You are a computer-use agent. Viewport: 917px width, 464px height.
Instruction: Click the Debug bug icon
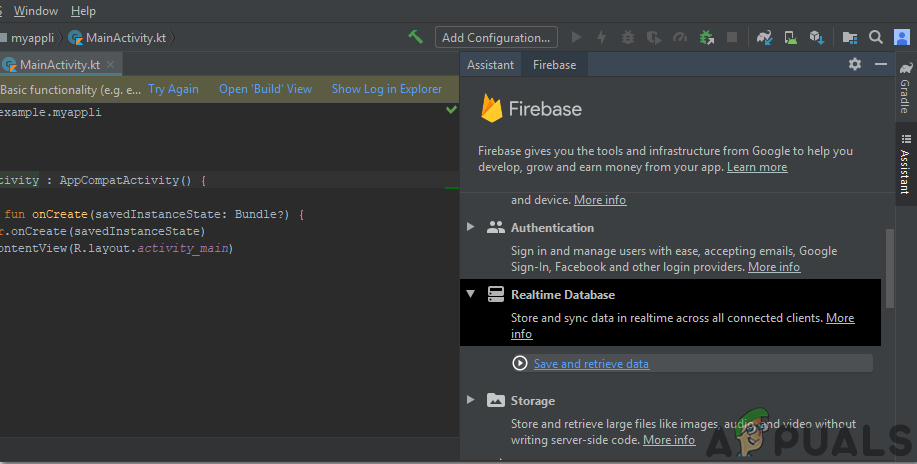coord(628,37)
